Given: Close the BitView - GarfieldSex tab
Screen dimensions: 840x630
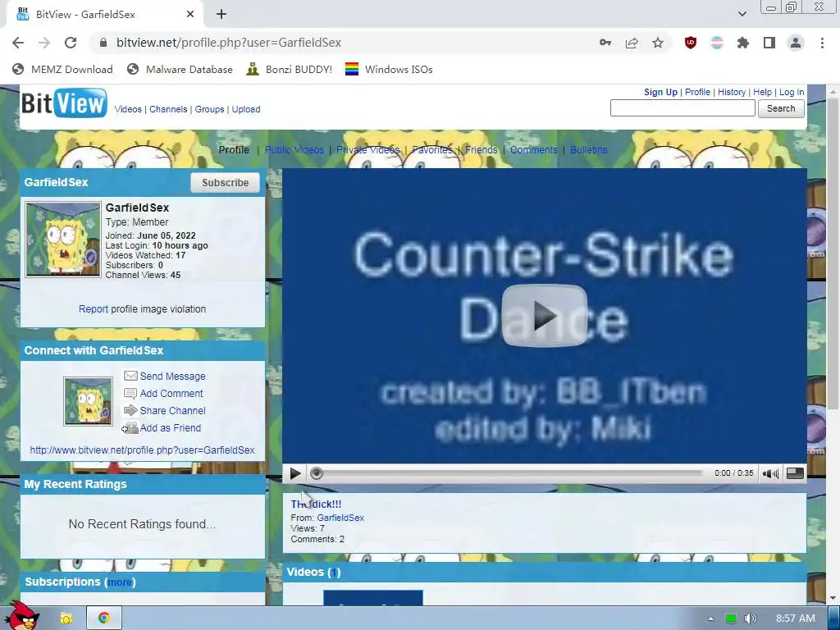Looking at the screenshot, I should tap(190, 15).
